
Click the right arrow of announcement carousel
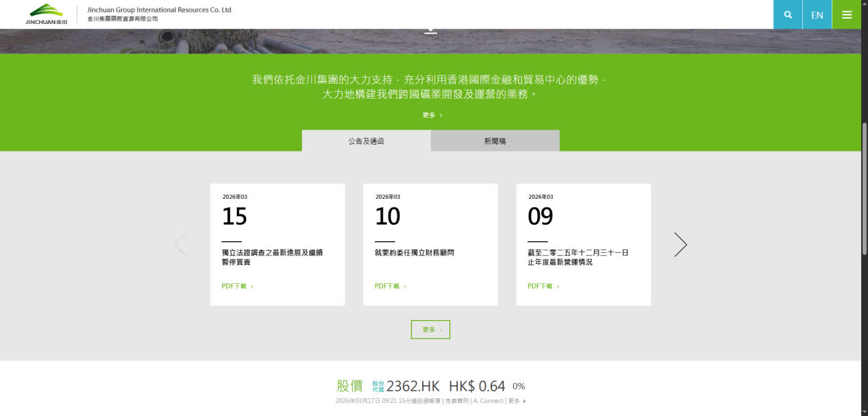[680, 245]
